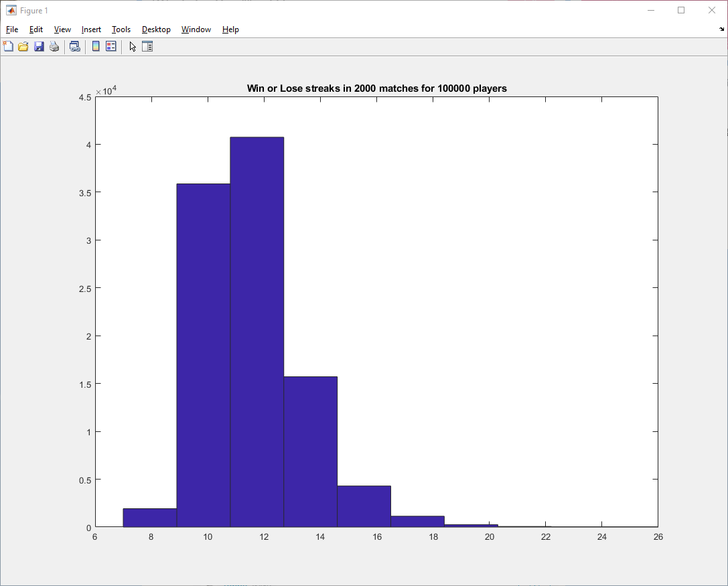Insert Colorbar using toolbar icon

pos(96,46)
